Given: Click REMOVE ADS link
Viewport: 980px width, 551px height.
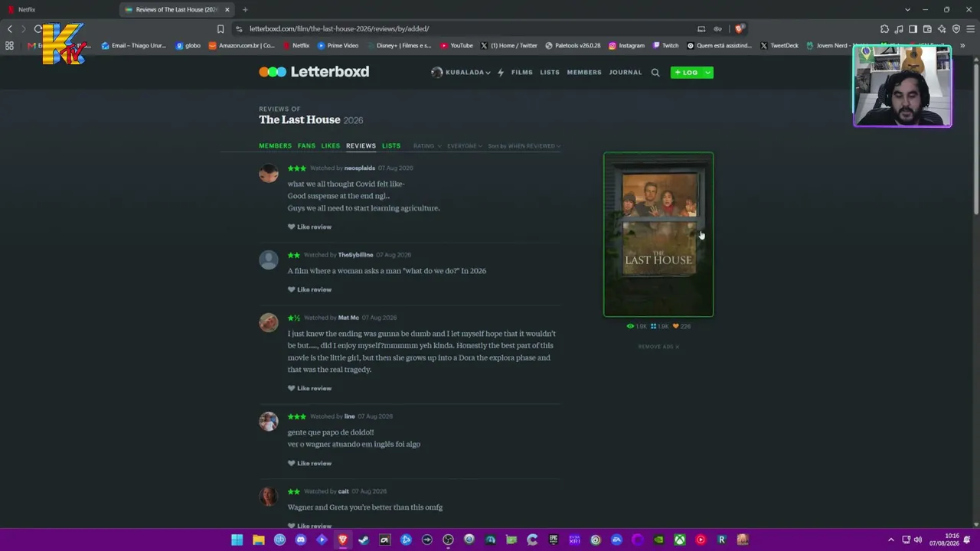Looking at the screenshot, I should coord(658,347).
